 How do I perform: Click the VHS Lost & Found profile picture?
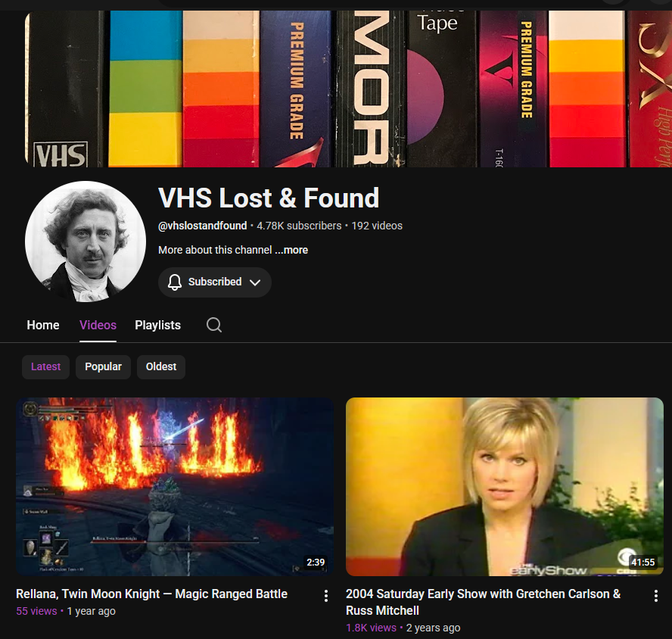pyautogui.click(x=86, y=242)
